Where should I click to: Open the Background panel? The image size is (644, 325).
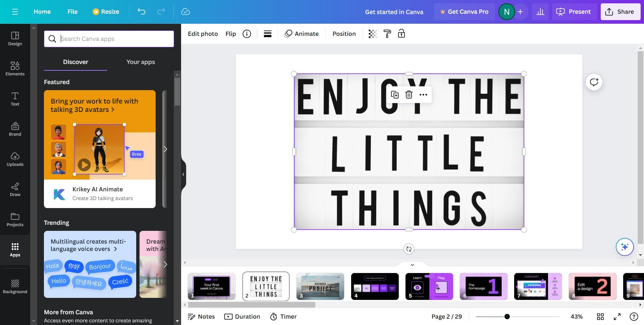(15, 286)
